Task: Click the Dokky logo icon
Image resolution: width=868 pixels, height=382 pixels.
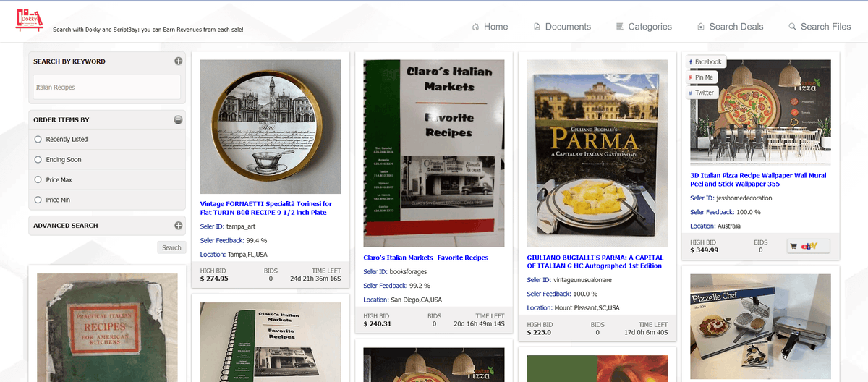Action: pyautogui.click(x=29, y=20)
